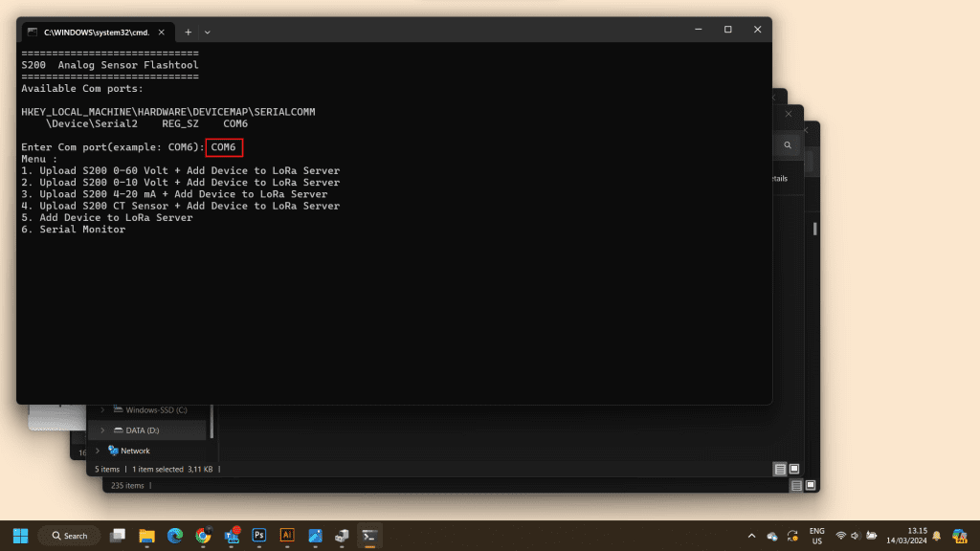Open the ENG US language switcher
This screenshot has height=551, width=980.
[816, 536]
